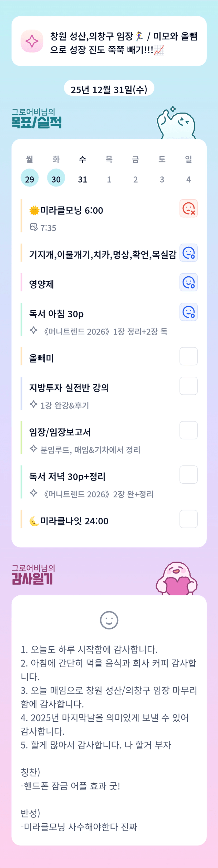Click the smiley status icon for 독서 아침 30p
The image size is (218, 868).
click(188, 312)
